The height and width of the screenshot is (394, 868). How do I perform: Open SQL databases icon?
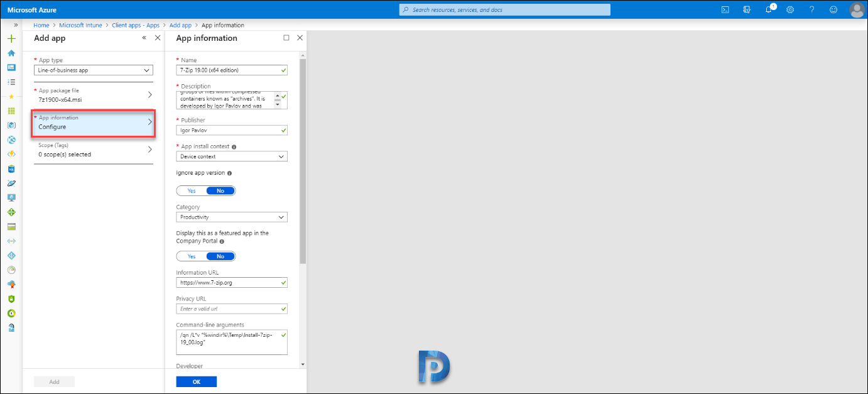coord(11,168)
